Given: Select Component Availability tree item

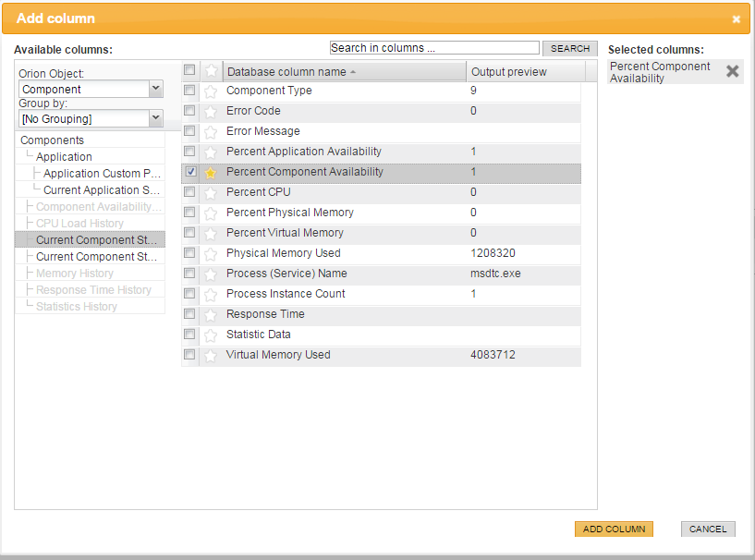Looking at the screenshot, I should tap(98, 207).
